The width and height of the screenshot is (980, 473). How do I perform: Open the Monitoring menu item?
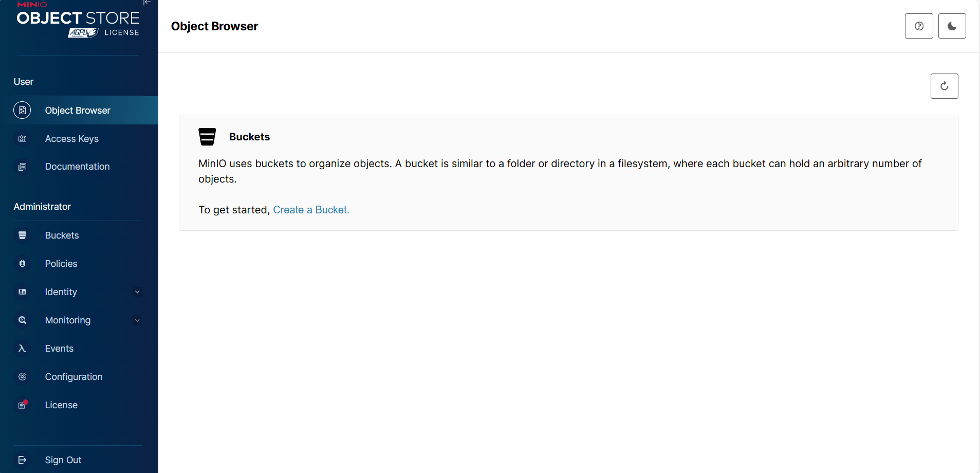click(x=68, y=320)
